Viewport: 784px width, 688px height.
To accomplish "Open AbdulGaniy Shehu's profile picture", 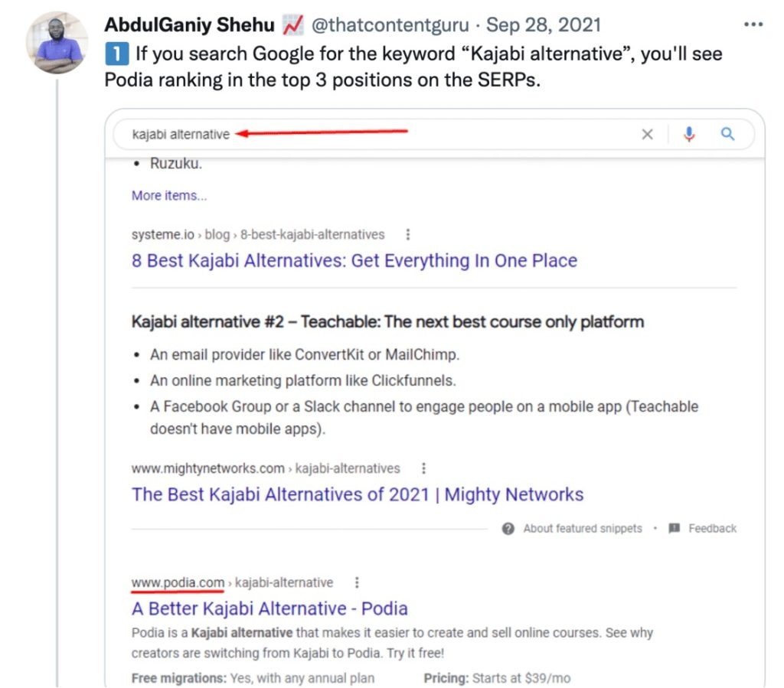I will (58, 43).
